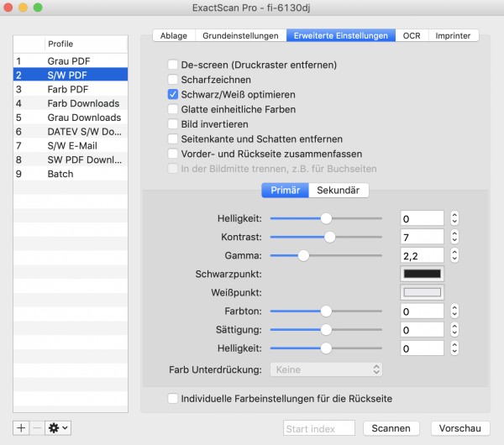
Task: Switch to the Sekundär segment
Action: [x=339, y=191]
